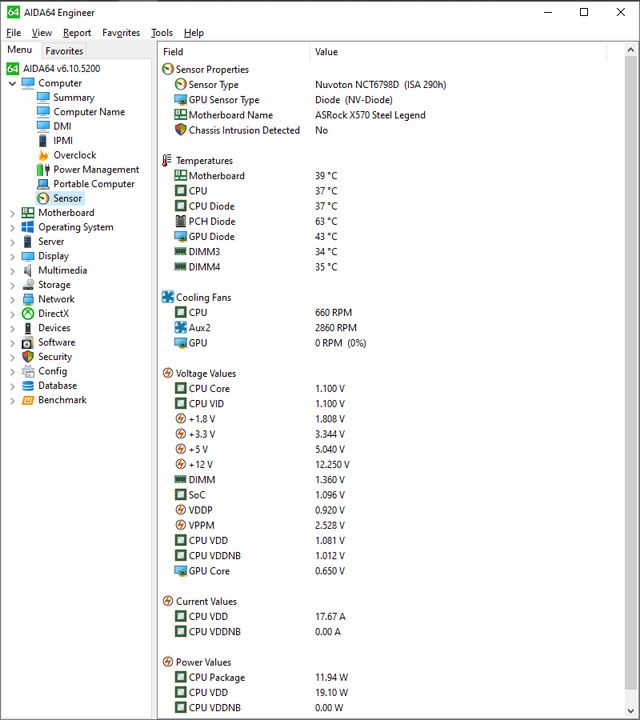The width and height of the screenshot is (640, 720).
Task: Open the Power Management battery icon
Action: [x=43, y=169]
